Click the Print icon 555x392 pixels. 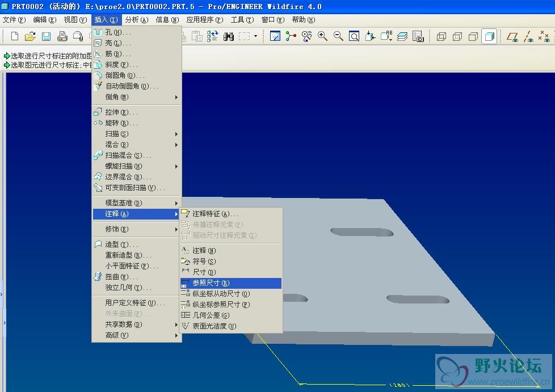[62, 36]
